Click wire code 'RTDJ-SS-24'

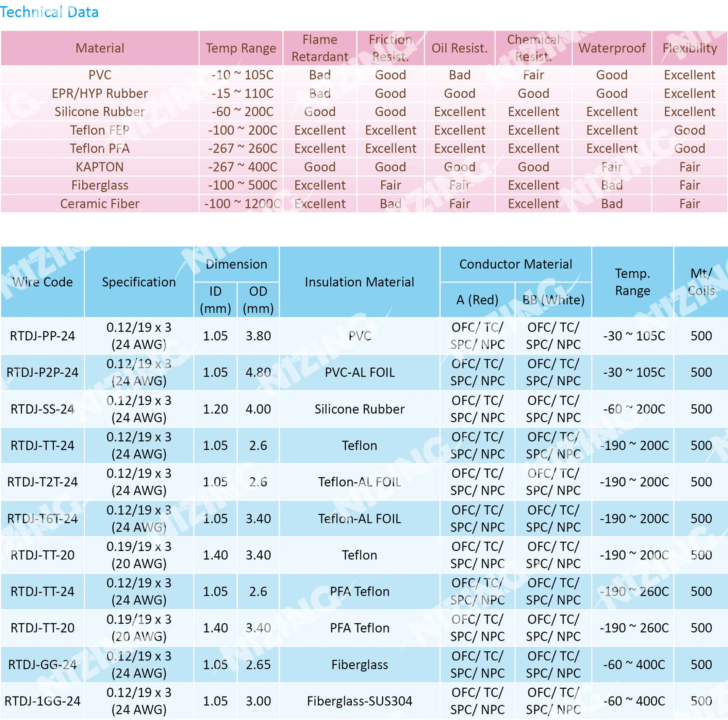tap(43, 409)
